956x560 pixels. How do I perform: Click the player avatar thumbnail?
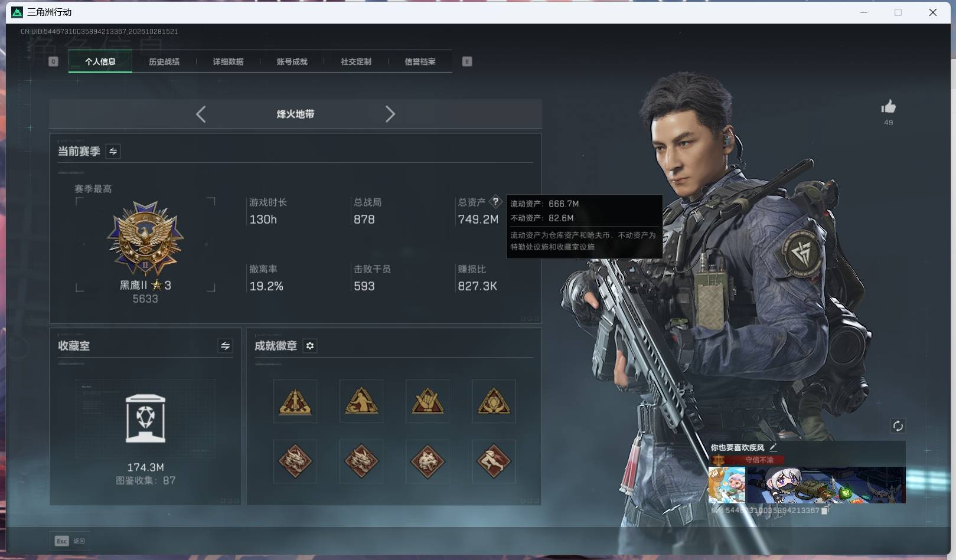click(x=727, y=485)
